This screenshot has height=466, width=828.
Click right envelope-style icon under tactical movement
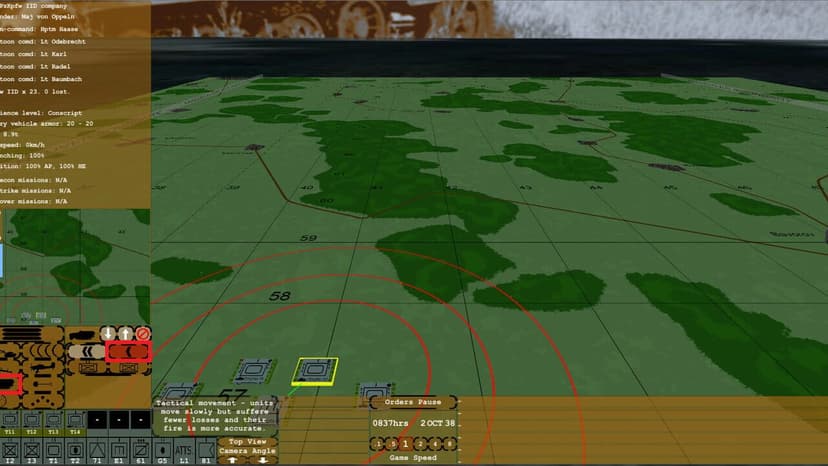point(128,368)
